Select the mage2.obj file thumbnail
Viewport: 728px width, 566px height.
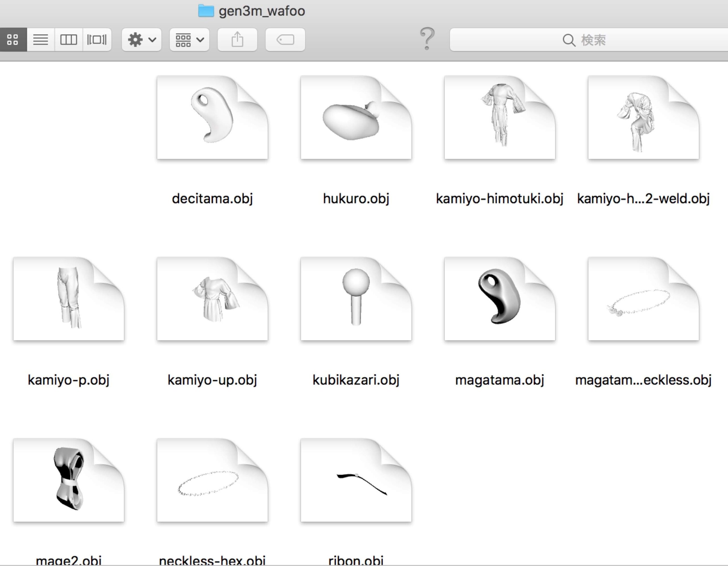click(x=69, y=480)
